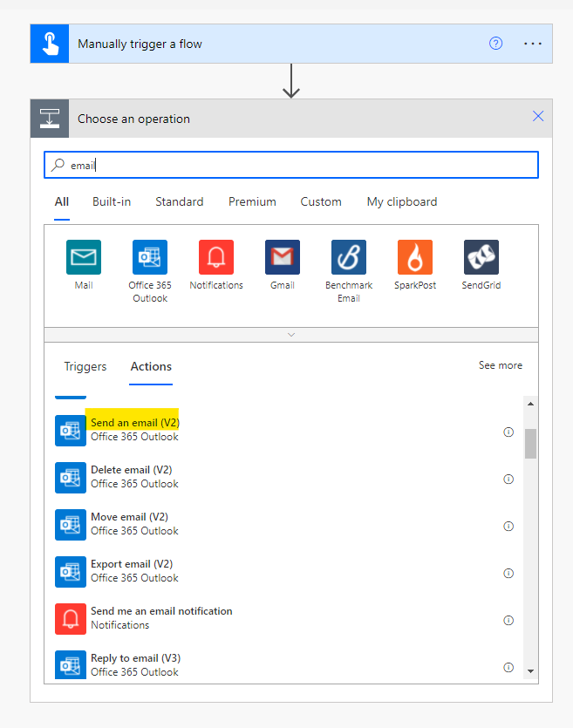The image size is (573, 728).
Task: Show info for Delete email (V2)
Action: (508, 479)
